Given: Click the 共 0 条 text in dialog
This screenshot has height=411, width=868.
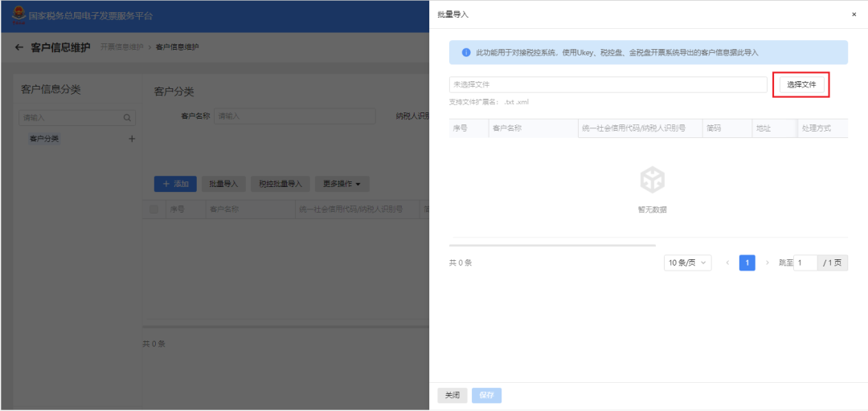Looking at the screenshot, I should click(461, 262).
